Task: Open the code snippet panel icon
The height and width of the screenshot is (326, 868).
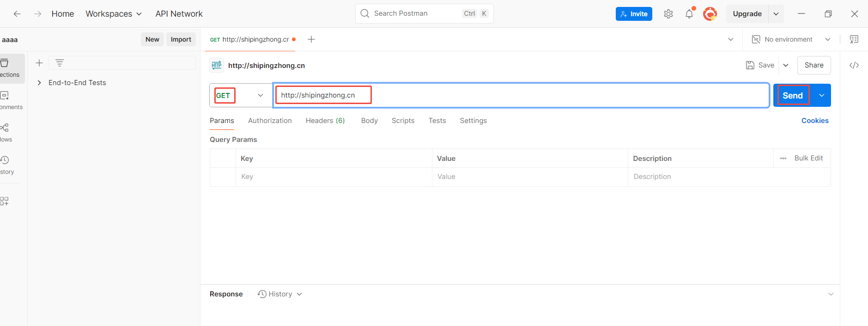Action: (x=854, y=65)
